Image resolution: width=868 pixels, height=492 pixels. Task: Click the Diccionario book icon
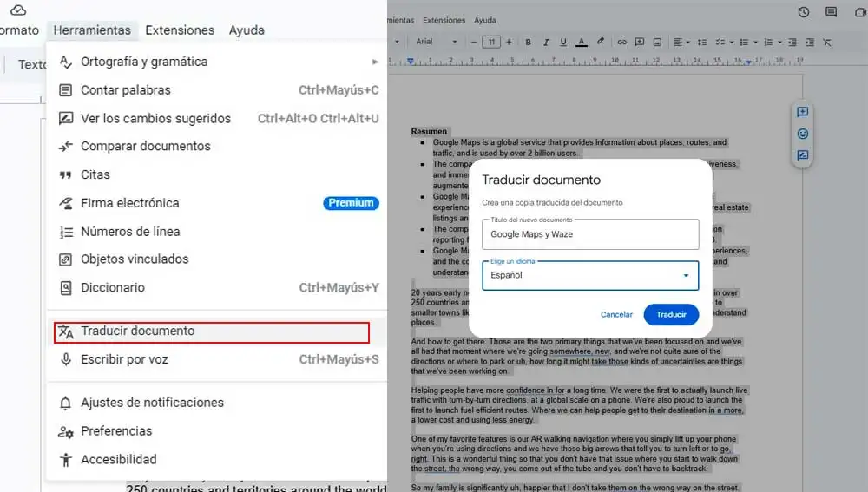point(65,288)
